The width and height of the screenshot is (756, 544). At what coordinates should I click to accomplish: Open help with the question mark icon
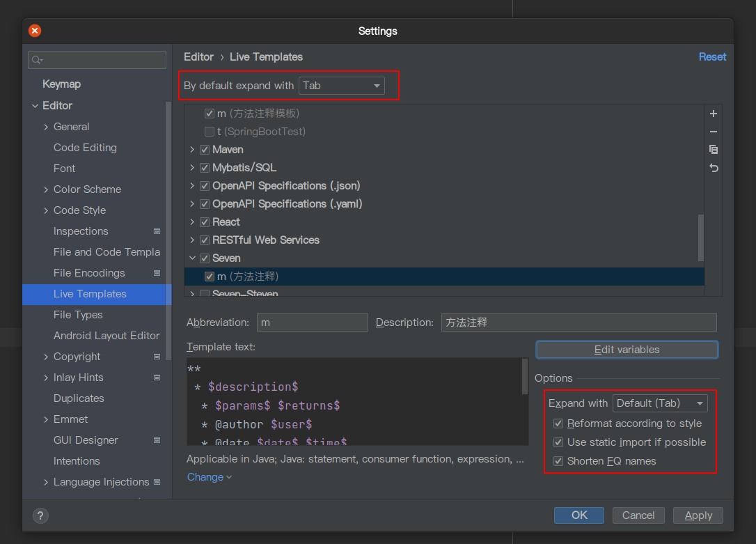[x=40, y=515]
